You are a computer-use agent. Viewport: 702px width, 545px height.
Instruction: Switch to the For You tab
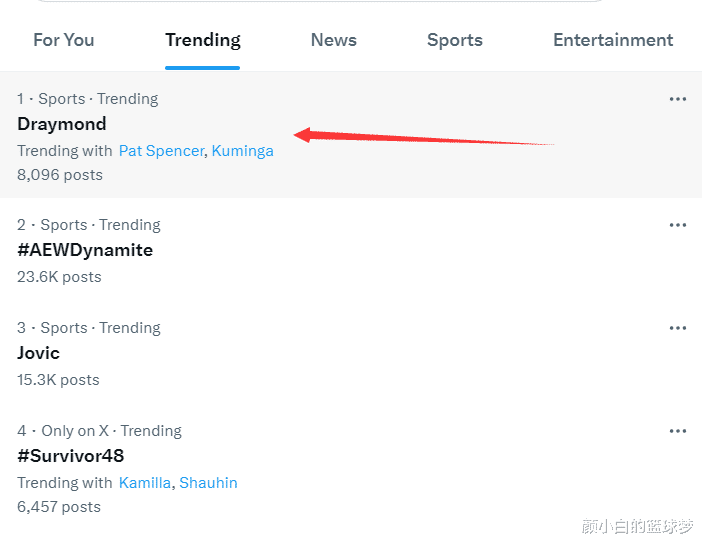64,40
